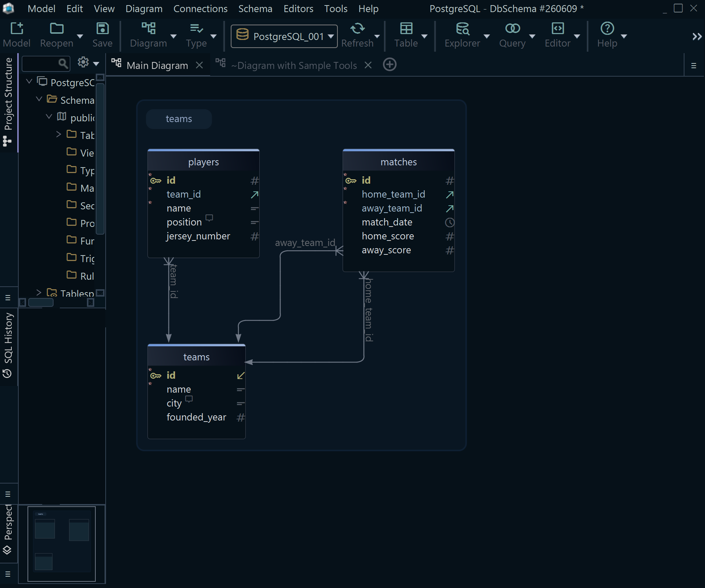
Task: Click the Table toolbar icon
Action: [x=406, y=29]
